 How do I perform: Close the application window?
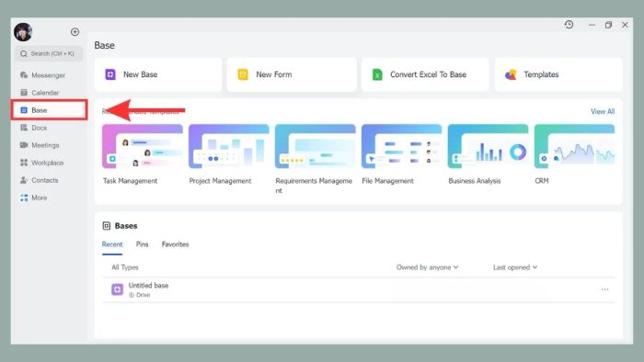tap(625, 25)
